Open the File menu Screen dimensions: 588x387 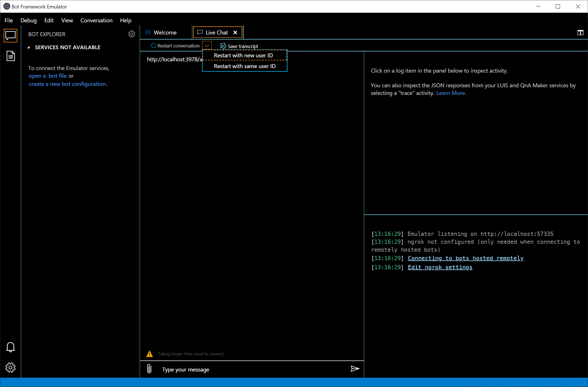click(8, 20)
